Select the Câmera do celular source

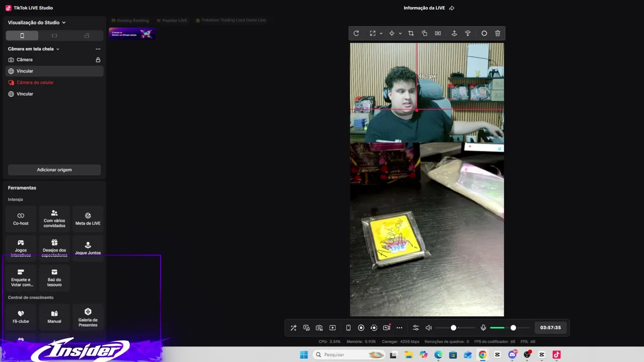[54, 82]
